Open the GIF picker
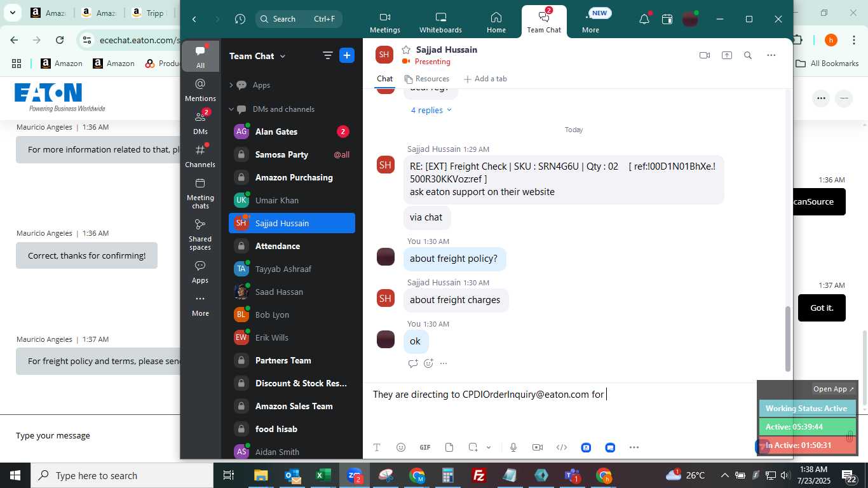This screenshot has height=488, width=868. coord(425,447)
